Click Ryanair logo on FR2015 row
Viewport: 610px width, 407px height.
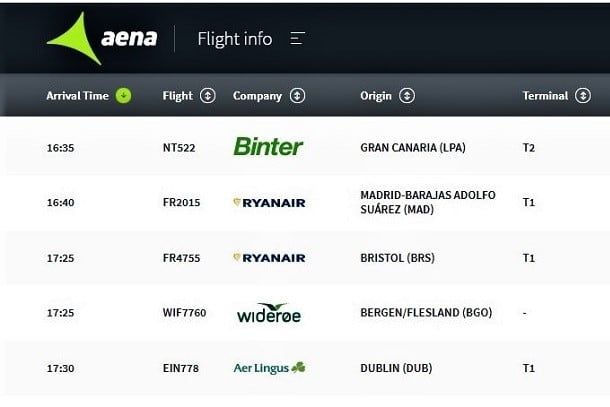tap(269, 203)
